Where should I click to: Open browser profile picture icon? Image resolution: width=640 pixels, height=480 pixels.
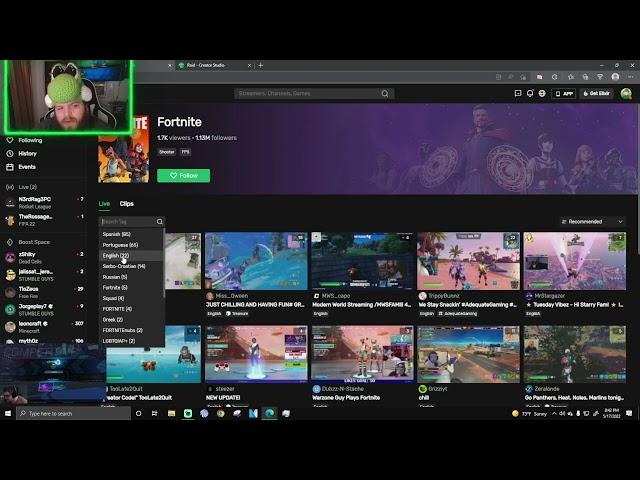pos(615,77)
